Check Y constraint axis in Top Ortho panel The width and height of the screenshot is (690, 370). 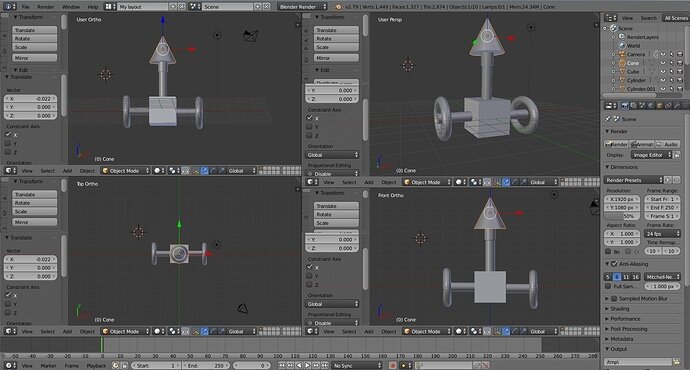(8, 304)
